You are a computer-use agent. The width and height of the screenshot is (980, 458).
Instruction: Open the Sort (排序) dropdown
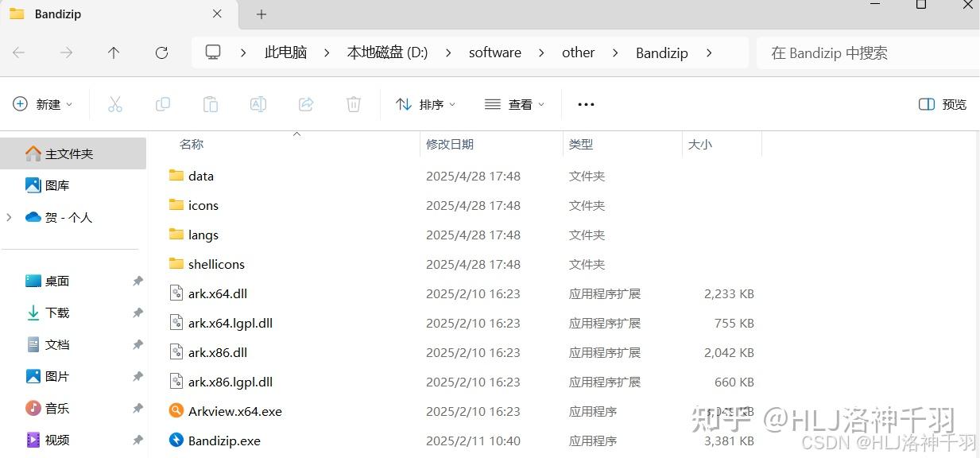coord(426,104)
